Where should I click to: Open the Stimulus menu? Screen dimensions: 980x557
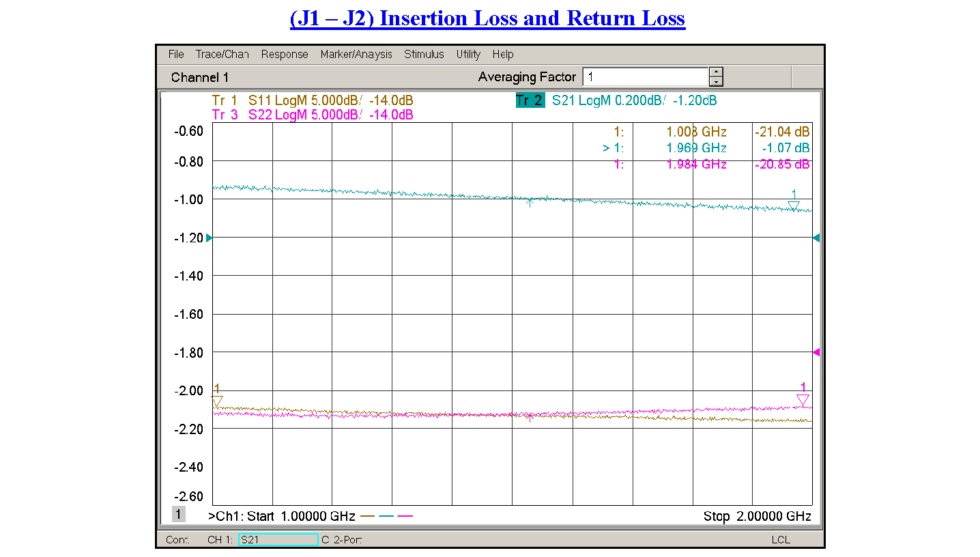click(424, 55)
